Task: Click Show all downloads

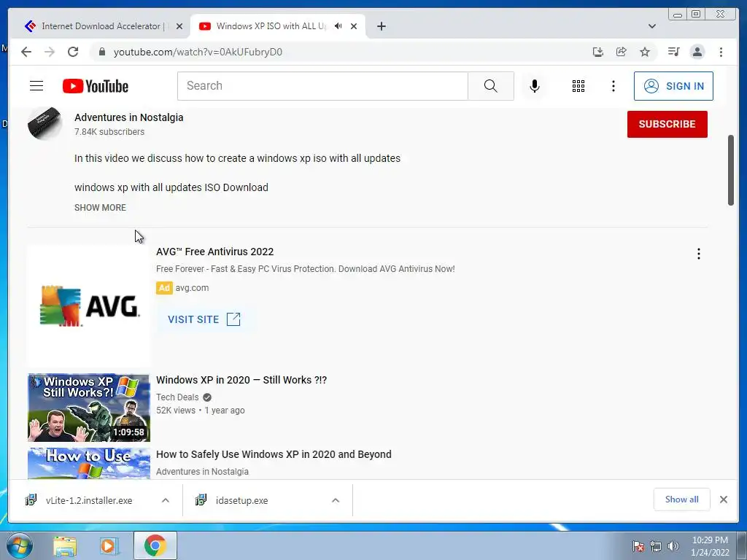Action: 682,499
